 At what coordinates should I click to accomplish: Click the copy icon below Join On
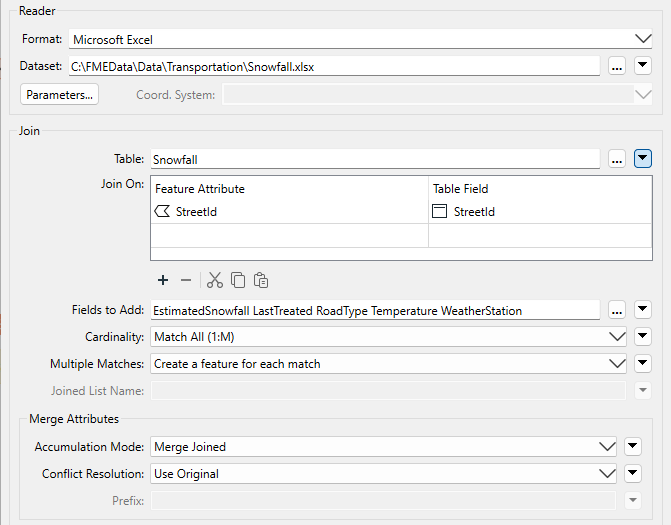pos(238,280)
